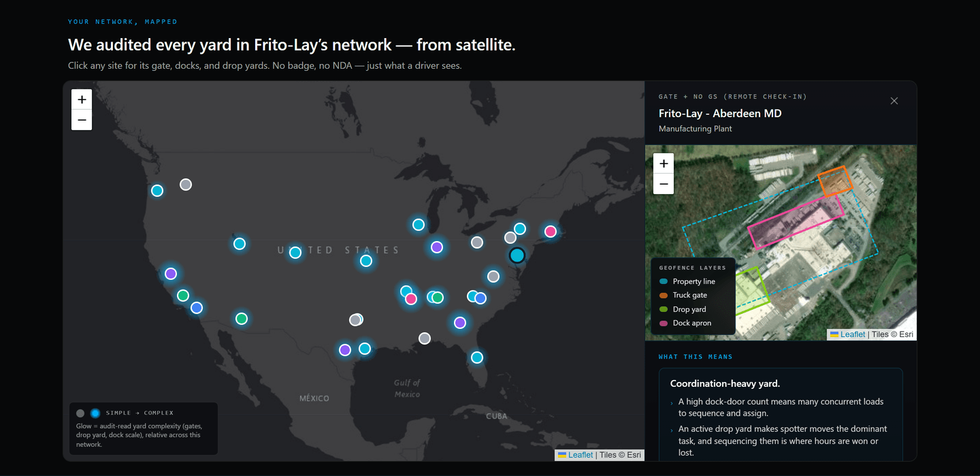Select the gray marker in Ohio
This screenshot has height=476, width=980.
477,242
